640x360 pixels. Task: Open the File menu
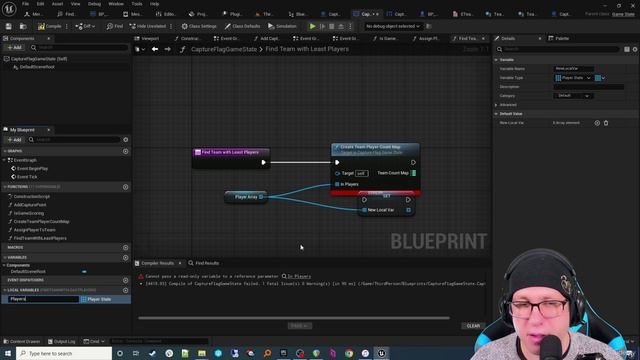click(25, 4)
